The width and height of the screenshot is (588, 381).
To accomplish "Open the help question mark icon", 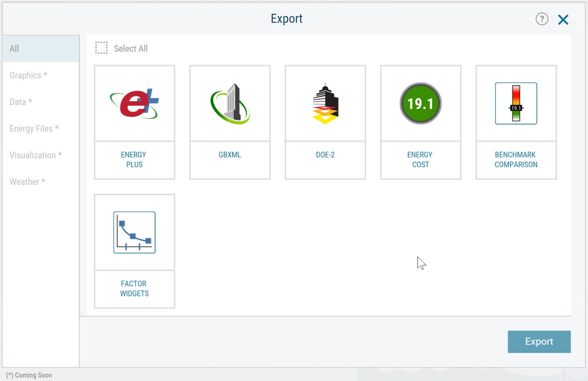I will click(542, 19).
